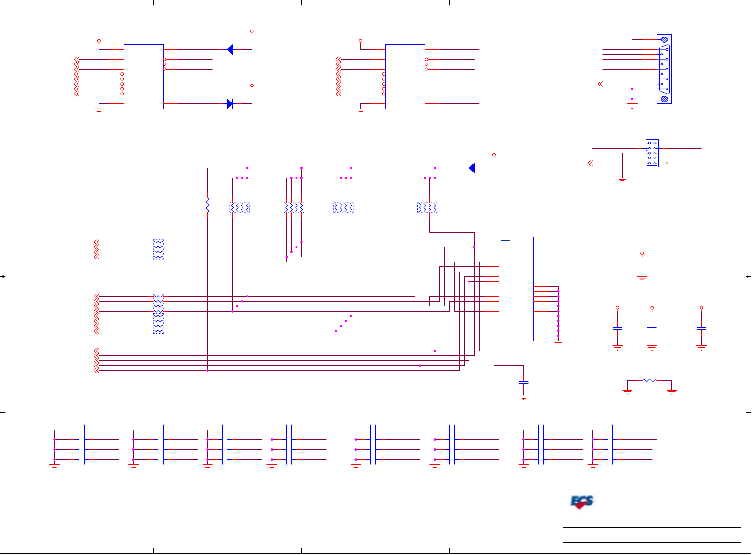Click the upper mounting hole of the DB9 connector
Screen dimensions: 756x555
coord(664,40)
